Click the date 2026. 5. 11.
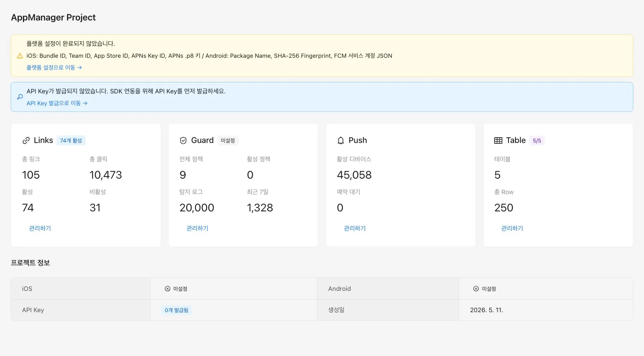This screenshot has width=644, height=356. pos(486,310)
